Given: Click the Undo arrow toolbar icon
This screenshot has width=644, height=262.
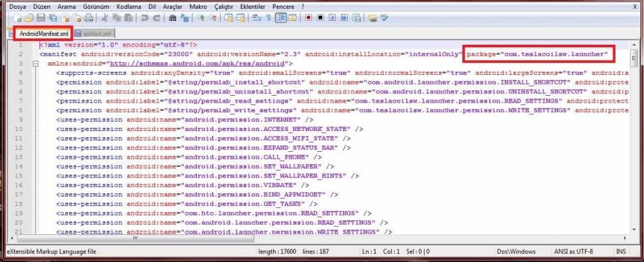Looking at the screenshot, I should (145, 18).
